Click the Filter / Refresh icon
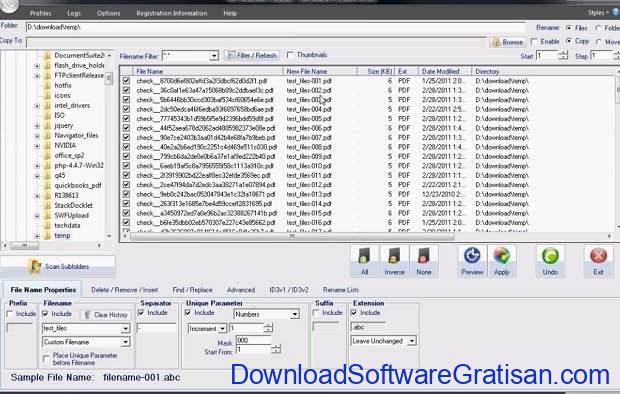 click(x=231, y=55)
